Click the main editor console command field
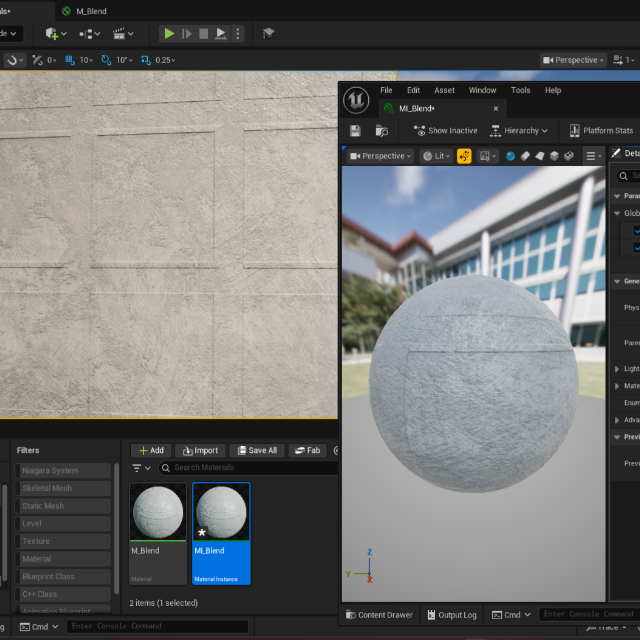The height and width of the screenshot is (640, 640). (158, 626)
